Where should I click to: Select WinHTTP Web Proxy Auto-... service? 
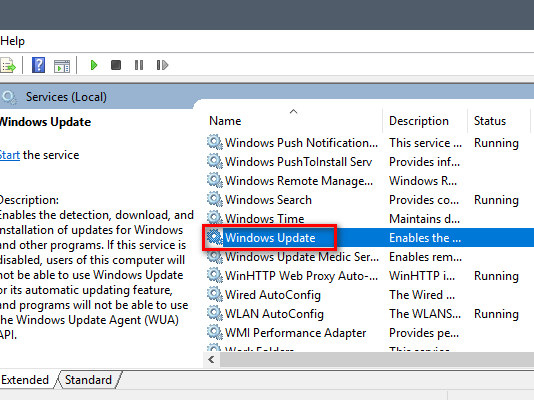[369, 276]
